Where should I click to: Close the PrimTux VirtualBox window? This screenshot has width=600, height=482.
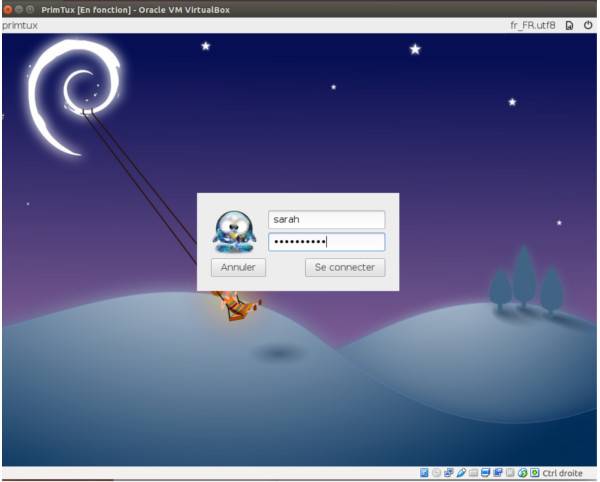click(x=8, y=9)
